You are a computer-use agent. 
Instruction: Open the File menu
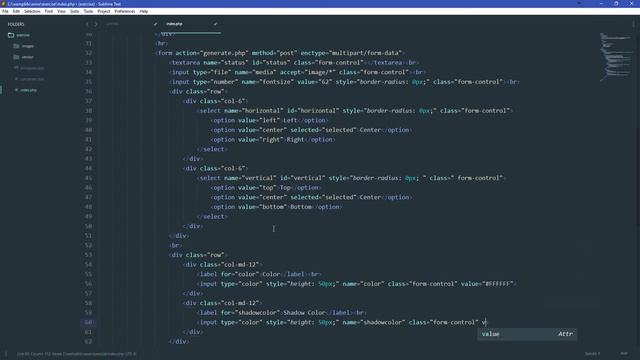tap(5, 11)
